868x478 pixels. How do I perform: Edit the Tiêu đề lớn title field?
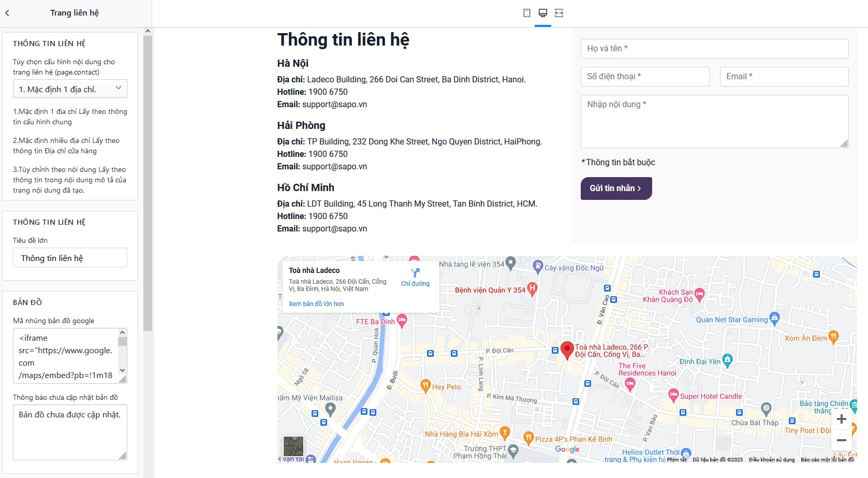(70, 258)
